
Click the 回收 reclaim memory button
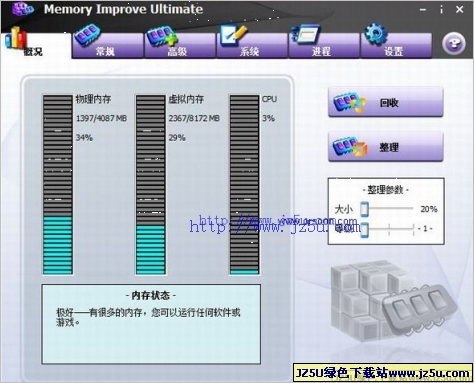[386, 102]
